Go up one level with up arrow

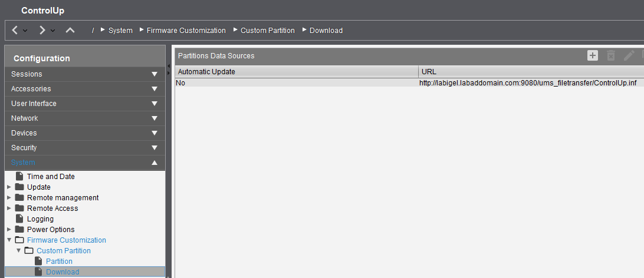point(70,30)
